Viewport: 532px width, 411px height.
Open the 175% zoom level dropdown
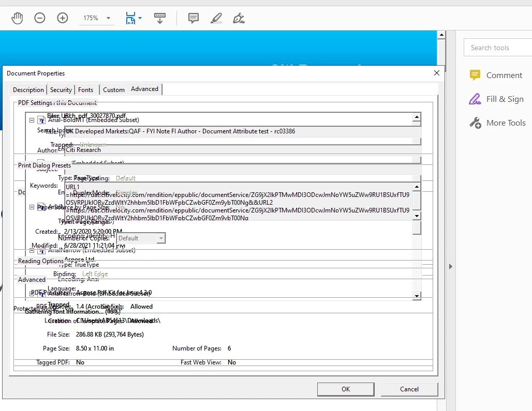(108, 18)
